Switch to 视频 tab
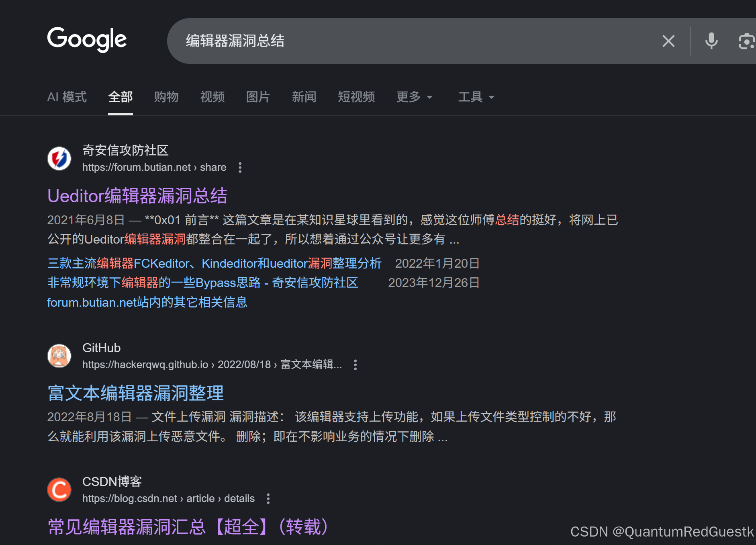Screen dimensions: 756x545 click(x=212, y=97)
